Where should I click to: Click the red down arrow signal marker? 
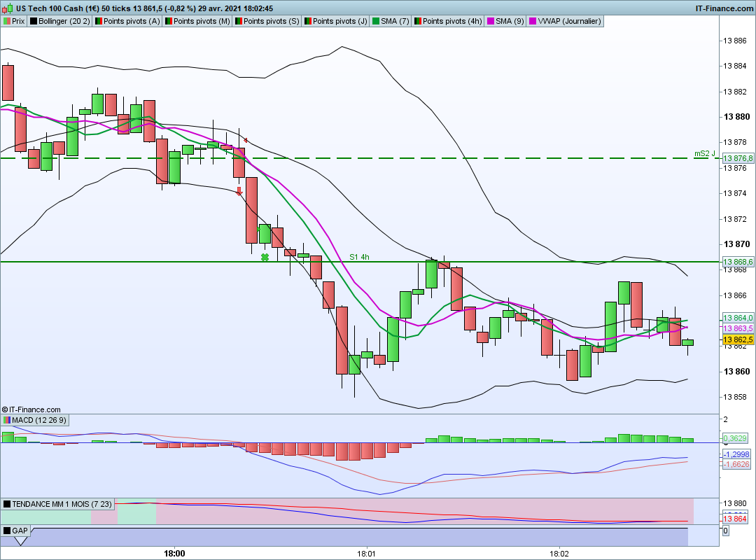tap(239, 191)
